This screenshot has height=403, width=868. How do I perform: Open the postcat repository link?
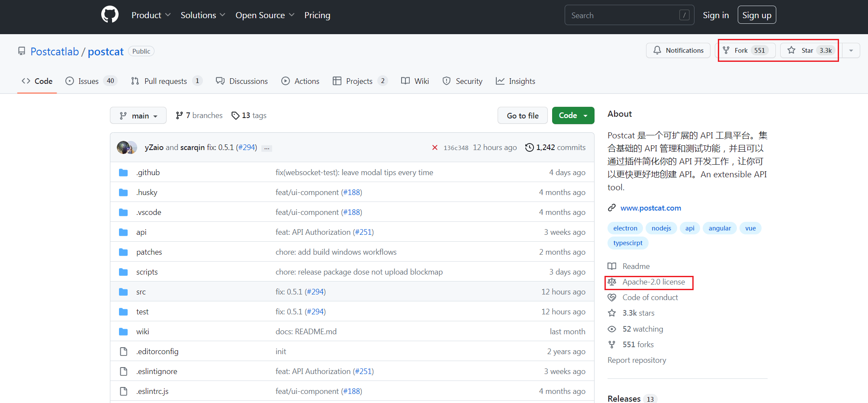tap(106, 51)
